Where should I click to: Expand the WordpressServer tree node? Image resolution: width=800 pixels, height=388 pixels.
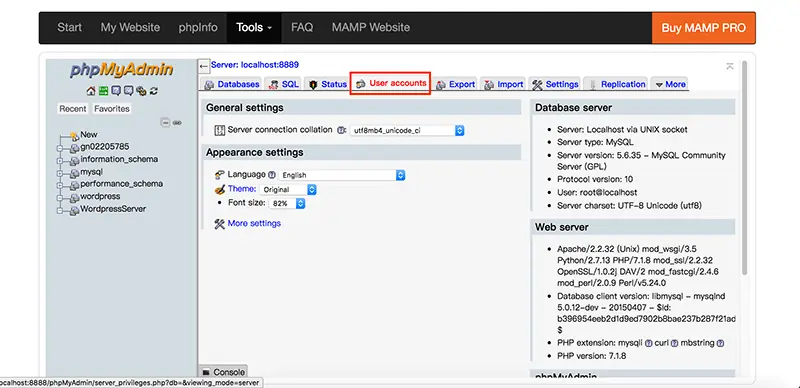pyautogui.click(x=60, y=210)
